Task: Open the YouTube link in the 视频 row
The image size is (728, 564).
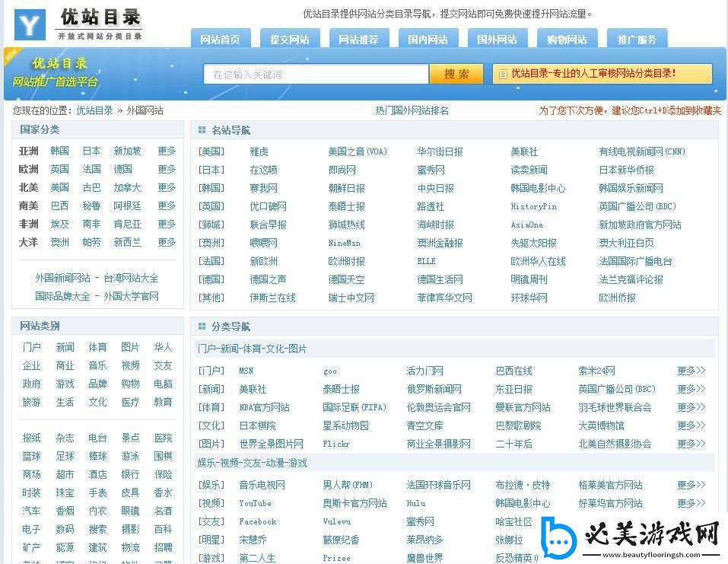Action: coord(255,503)
